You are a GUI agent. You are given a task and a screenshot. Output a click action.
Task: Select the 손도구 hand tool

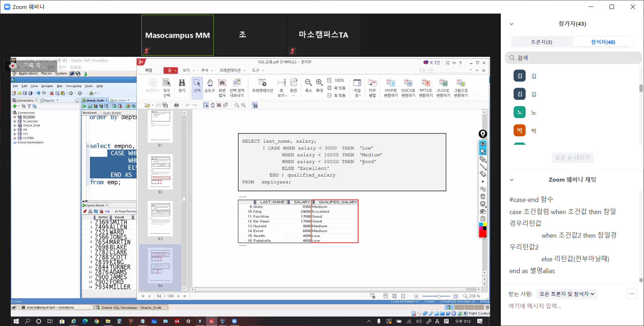210,83
